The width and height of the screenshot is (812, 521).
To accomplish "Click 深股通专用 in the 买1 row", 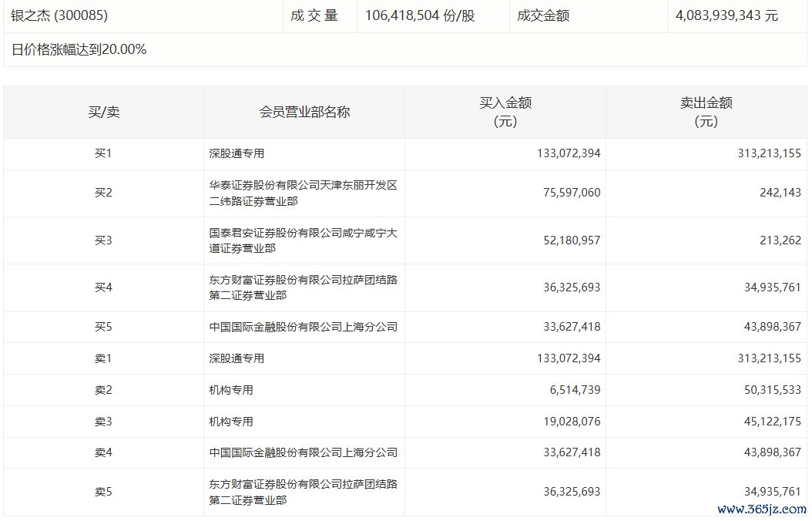I will coord(237,154).
